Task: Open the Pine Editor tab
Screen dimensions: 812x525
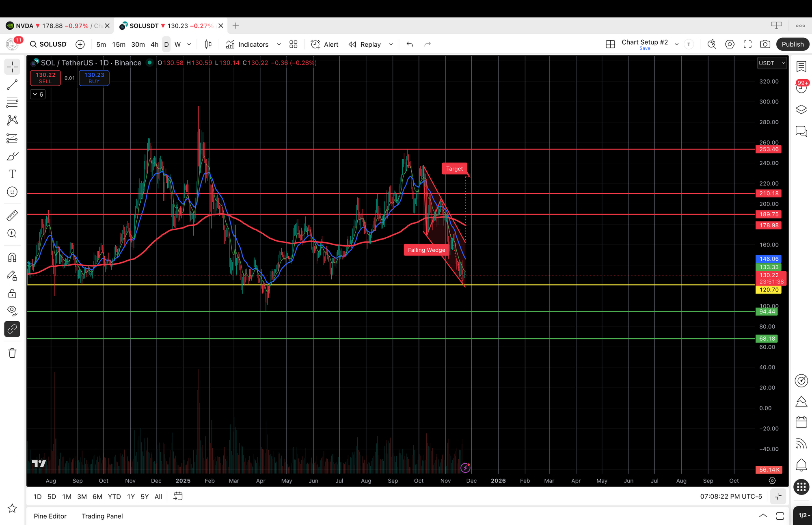Action: pos(50,516)
